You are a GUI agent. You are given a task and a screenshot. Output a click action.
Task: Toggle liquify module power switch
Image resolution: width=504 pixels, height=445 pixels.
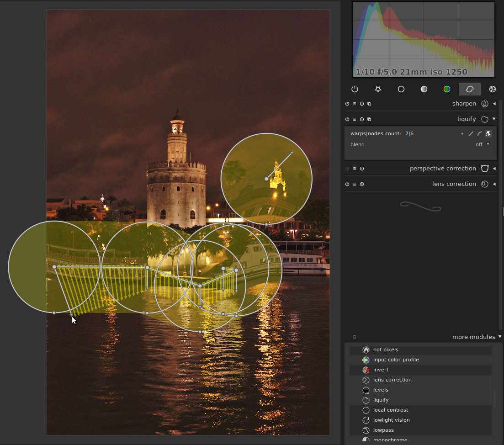pos(347,119)
